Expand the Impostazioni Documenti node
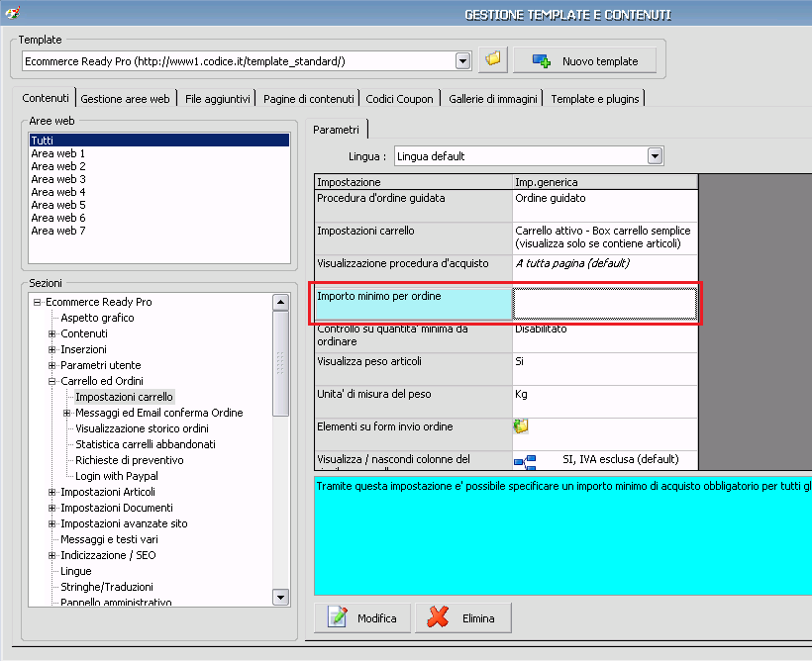 tap(51, 508)
